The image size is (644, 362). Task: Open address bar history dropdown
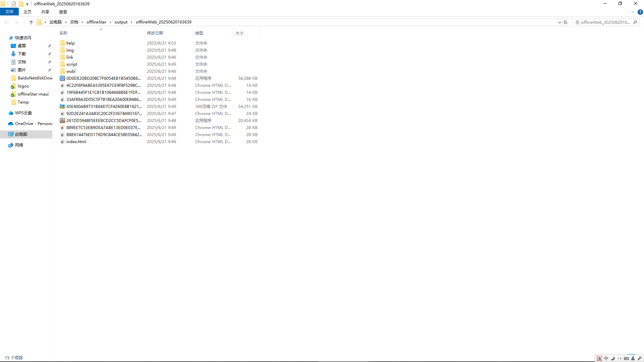559,22
